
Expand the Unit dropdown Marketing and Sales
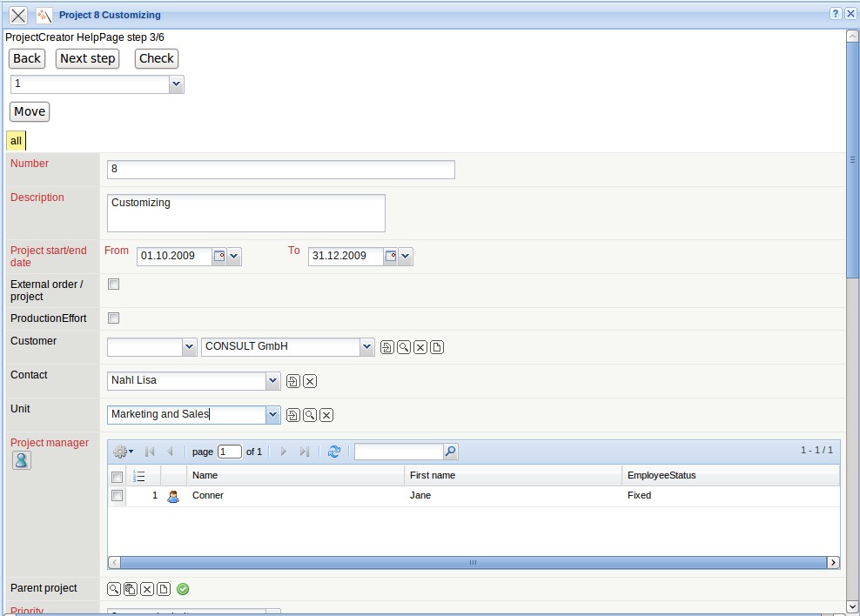pyautogui.click(x=272, y=415)
